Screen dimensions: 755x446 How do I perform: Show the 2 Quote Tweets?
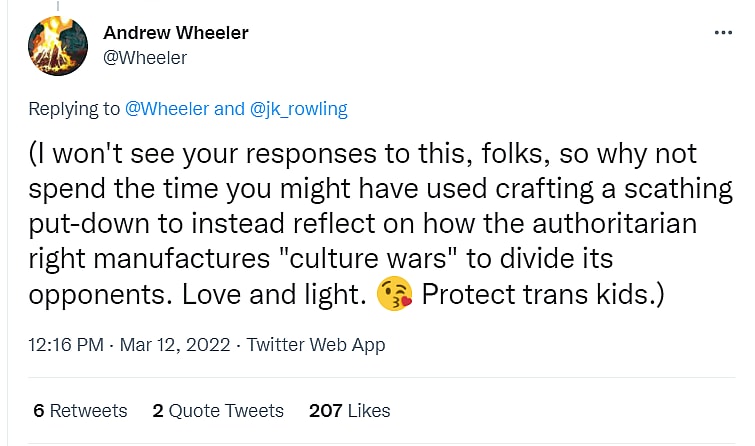[218, 411]
